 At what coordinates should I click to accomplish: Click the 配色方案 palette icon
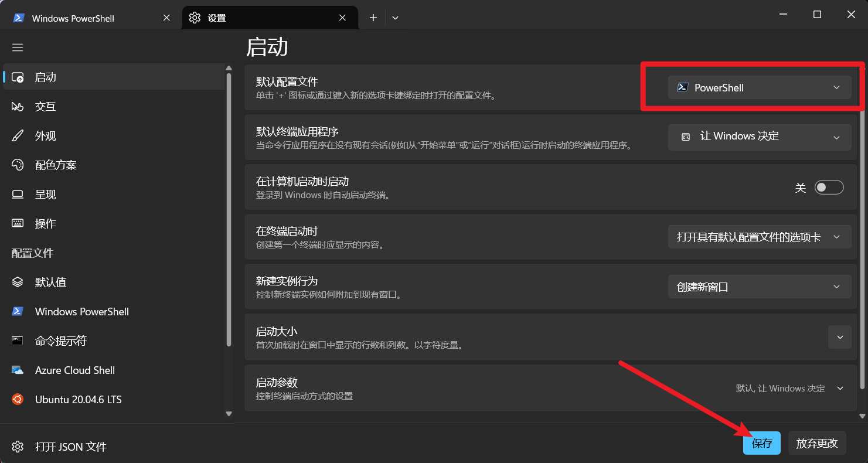click(18, 165)
